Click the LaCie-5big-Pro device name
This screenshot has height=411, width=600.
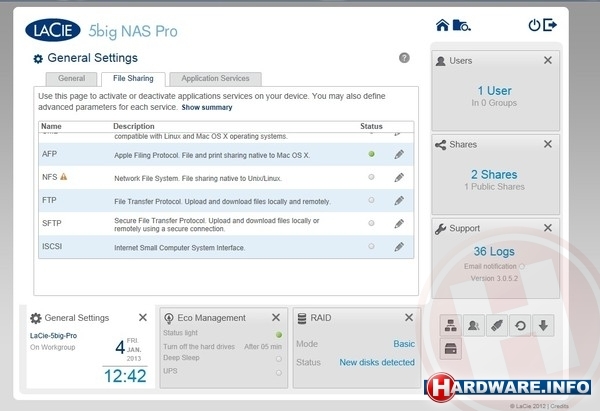(53, 336)
